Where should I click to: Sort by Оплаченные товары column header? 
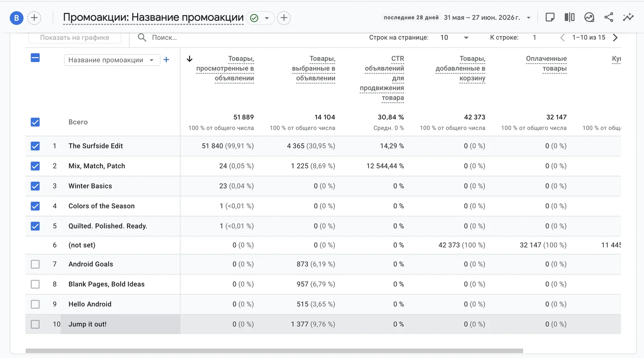click(546, 64)
